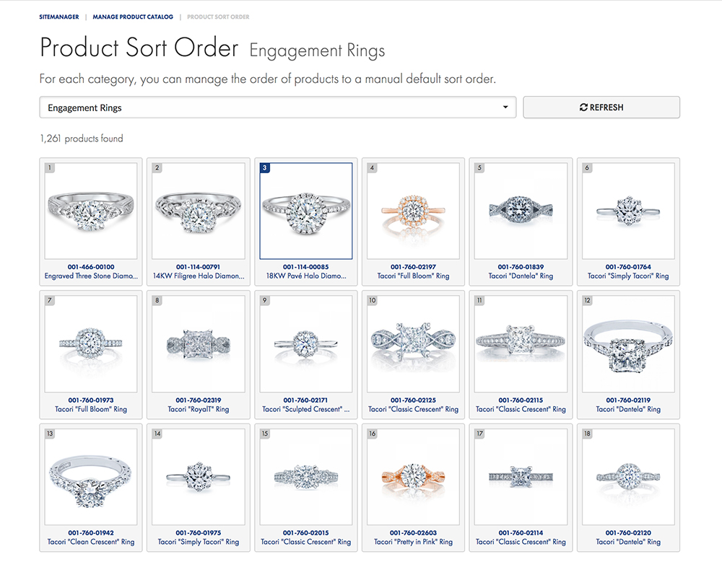Select the thumbnail of the Tacori "Full Bloom" rose gold ring
This screenshot has width=722, height=588.
pos(413,211)
